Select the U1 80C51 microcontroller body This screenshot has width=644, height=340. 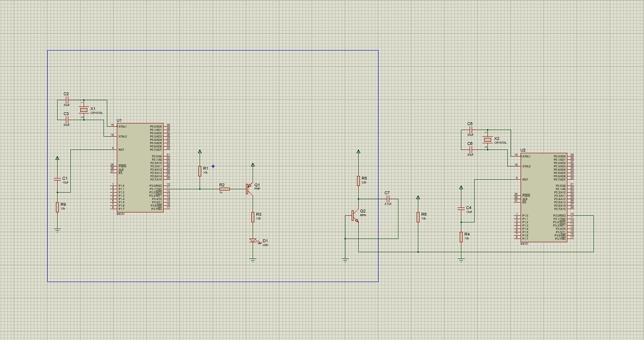coord(140,168)
